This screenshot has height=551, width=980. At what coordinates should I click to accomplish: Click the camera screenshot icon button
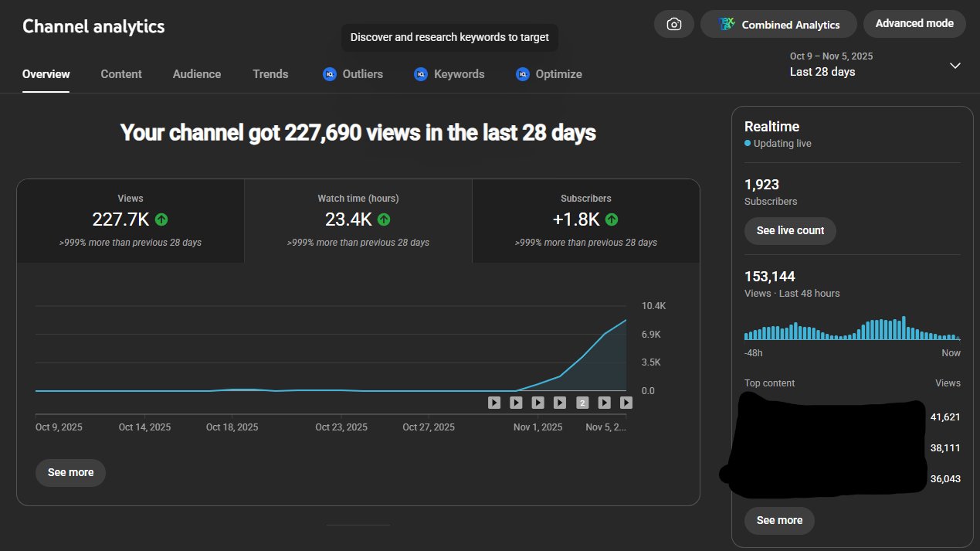pyautogui.click(x=674, y=24)
